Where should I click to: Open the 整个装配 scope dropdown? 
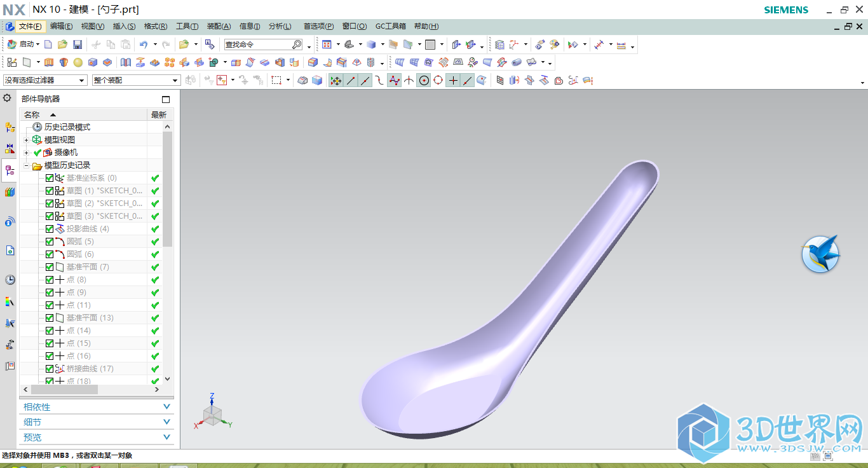pyautogui.click(x=137, y=80)
